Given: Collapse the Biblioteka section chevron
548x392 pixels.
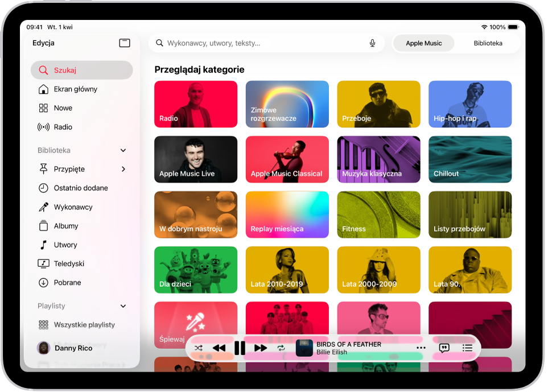Looking at the screenshot, I should pyautogui.click(x=123, y=150).
